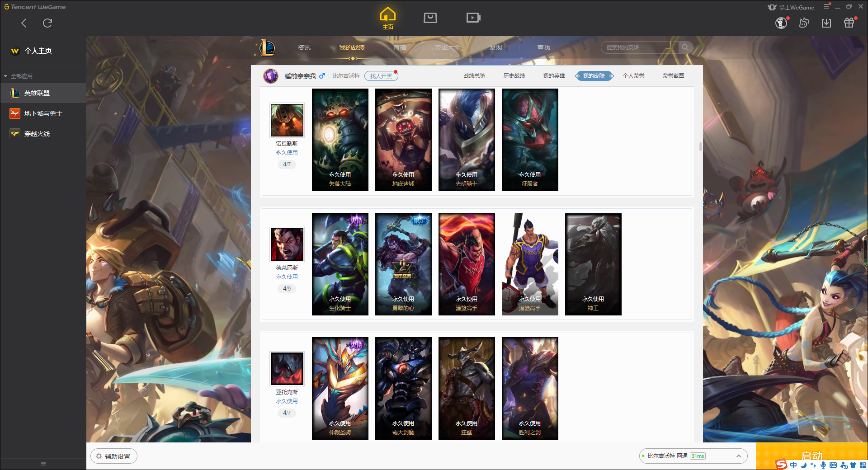Click the Sogou input method S icon
This screenshot has height=470, width=868.
pyautogui.click(x=782, y=465)
